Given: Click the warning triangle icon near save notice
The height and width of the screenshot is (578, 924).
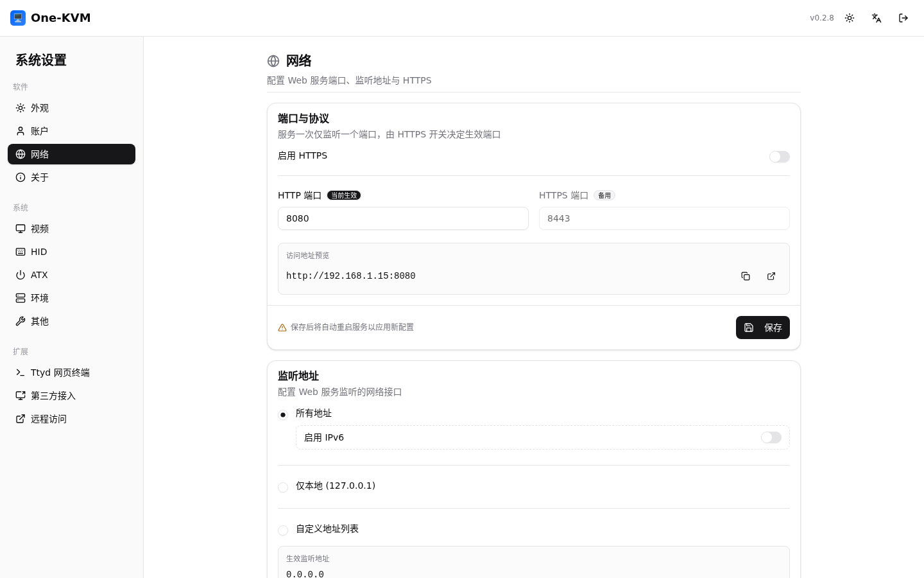Looking at the screenshot, I should click(282, 328).
